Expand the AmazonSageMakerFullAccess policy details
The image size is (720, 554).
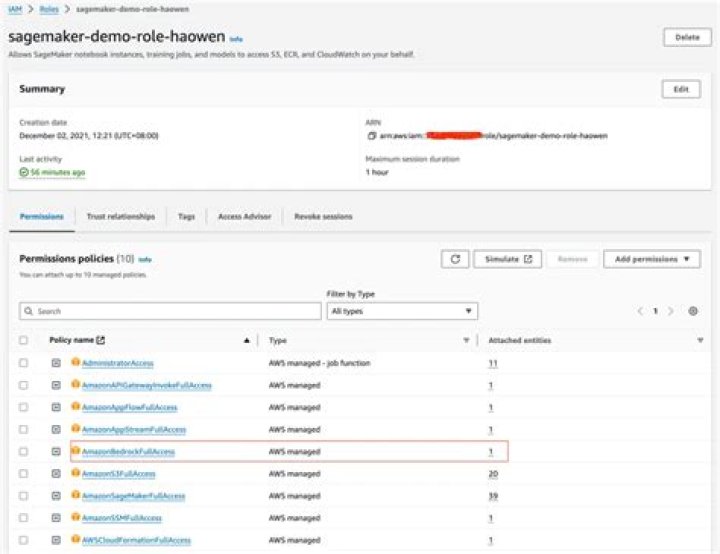[x=57, y=496]
